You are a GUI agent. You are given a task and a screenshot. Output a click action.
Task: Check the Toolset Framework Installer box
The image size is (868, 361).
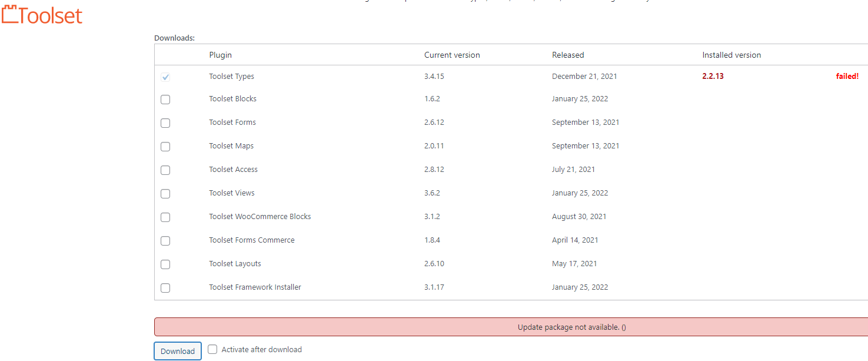(x=165, y=288)
